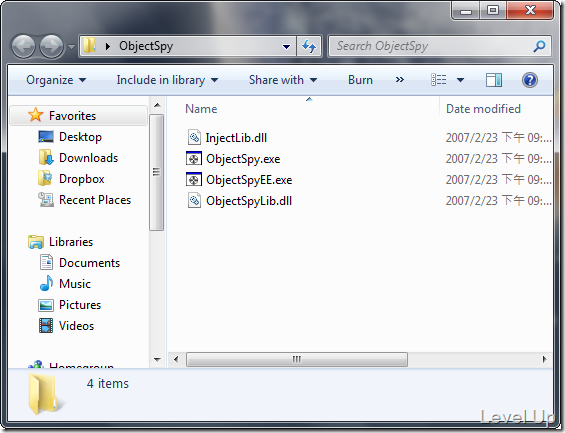Open Recent Places in Favorites
Image resolution: width=565 pixels, height=433 pixels.
pyautogui.click(x=95, y=200)
